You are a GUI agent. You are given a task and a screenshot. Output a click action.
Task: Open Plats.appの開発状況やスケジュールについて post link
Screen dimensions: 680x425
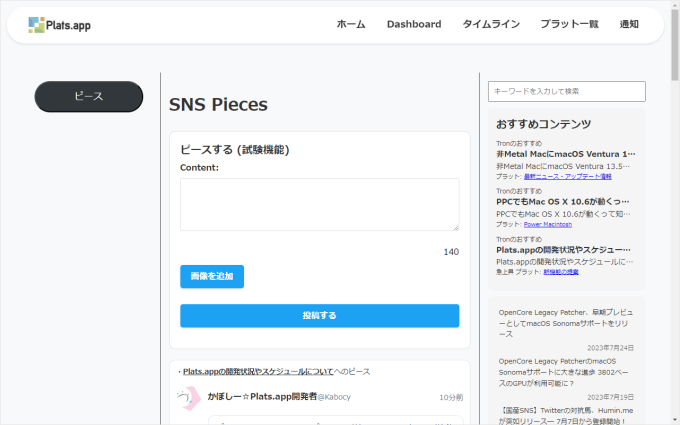coord(258,372)
